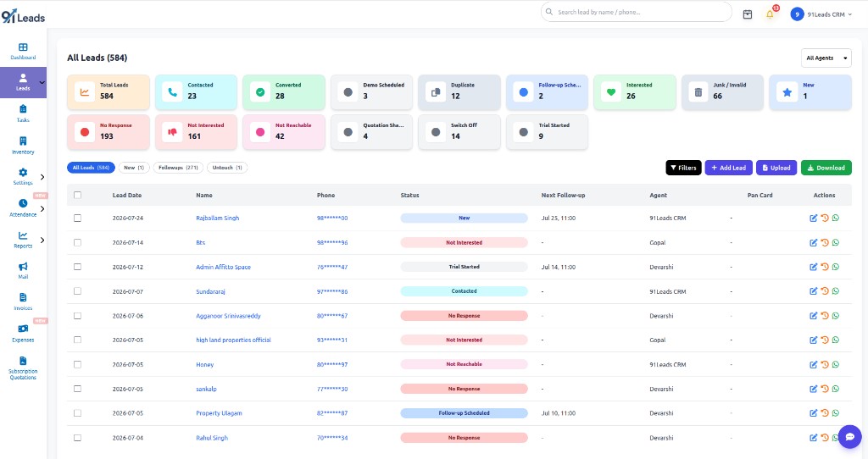Open the Trial Started status card

(x=547, y=132)
